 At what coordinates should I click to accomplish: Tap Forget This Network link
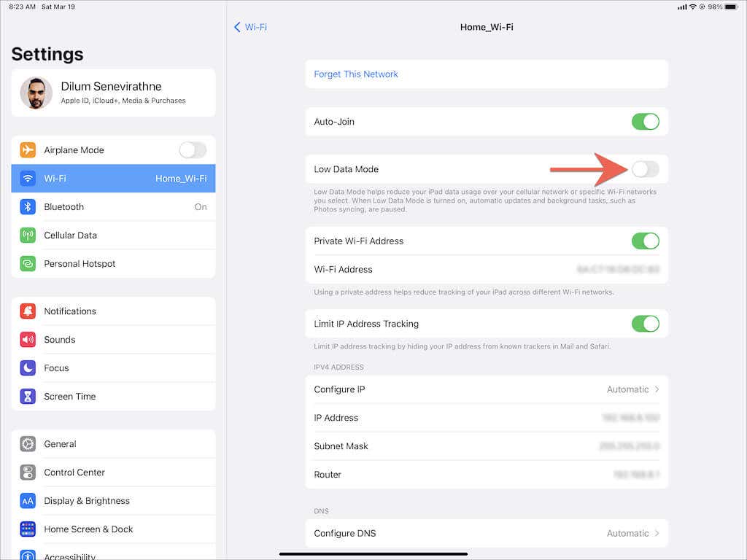[356, 74]
